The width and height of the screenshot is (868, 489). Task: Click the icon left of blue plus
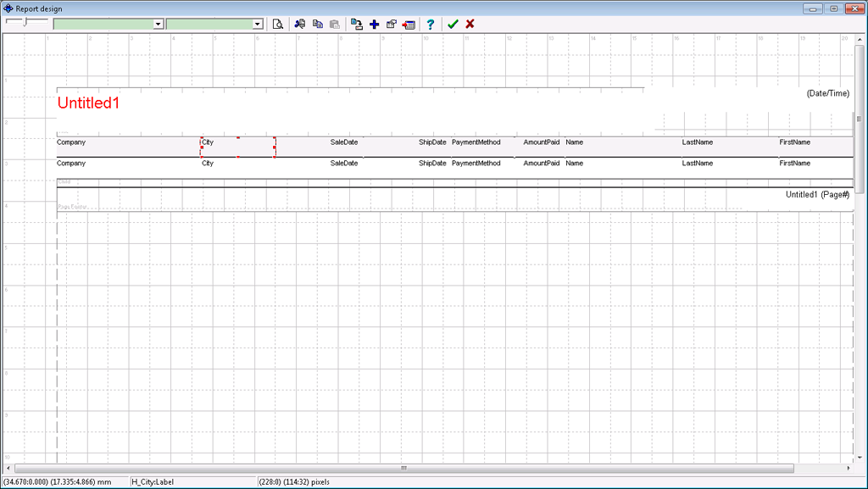tap(357, 24)
